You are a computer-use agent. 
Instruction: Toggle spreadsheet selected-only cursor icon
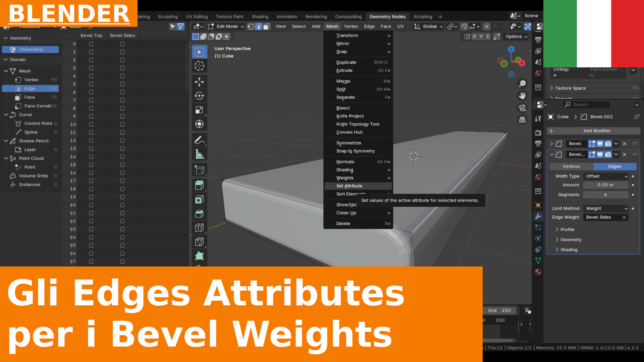pos(173,26)
